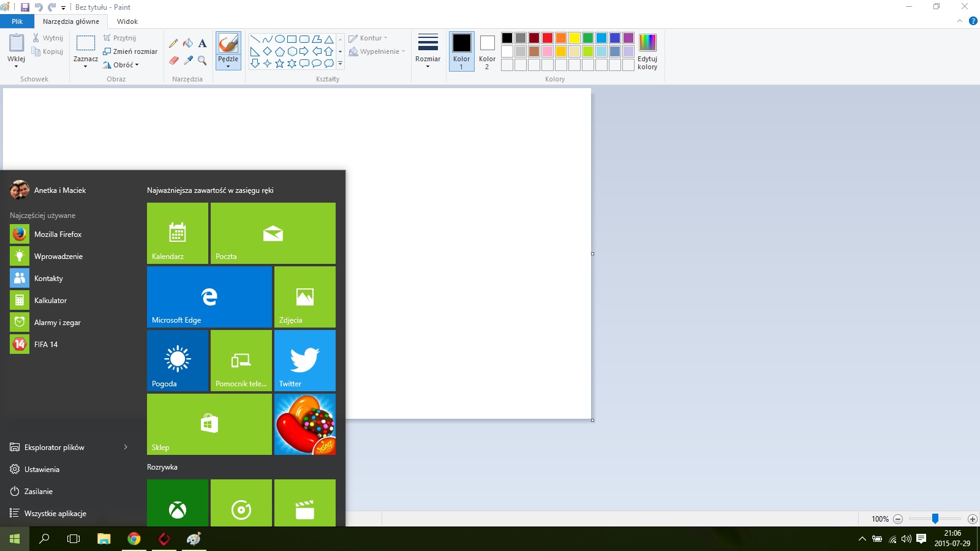This screenshot has width=980, height=551.
Task: Open the Plik menu
Action: point(17,21)
